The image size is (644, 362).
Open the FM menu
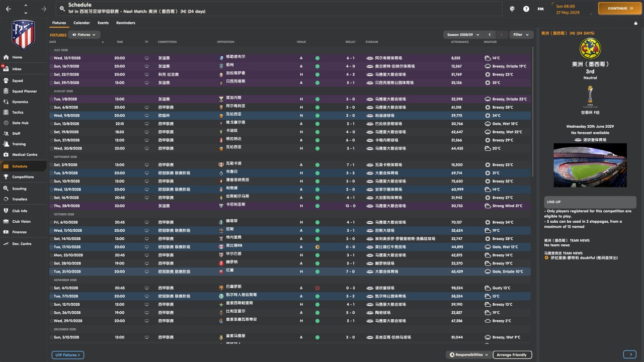[540, 9]
